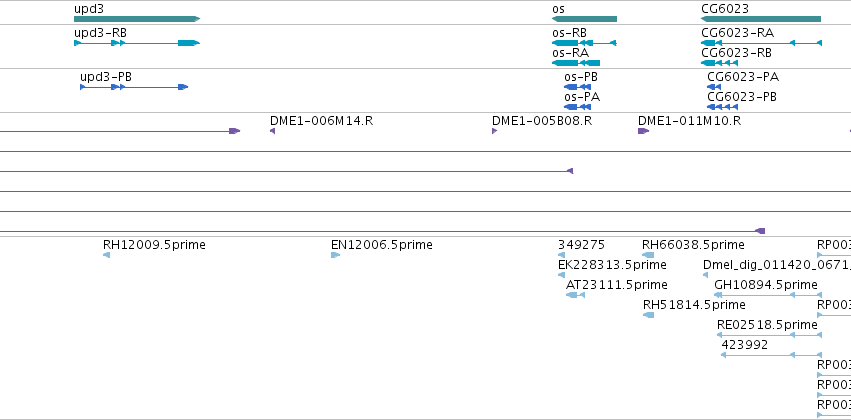Select the CG6023 gene bar

point(761,19)
